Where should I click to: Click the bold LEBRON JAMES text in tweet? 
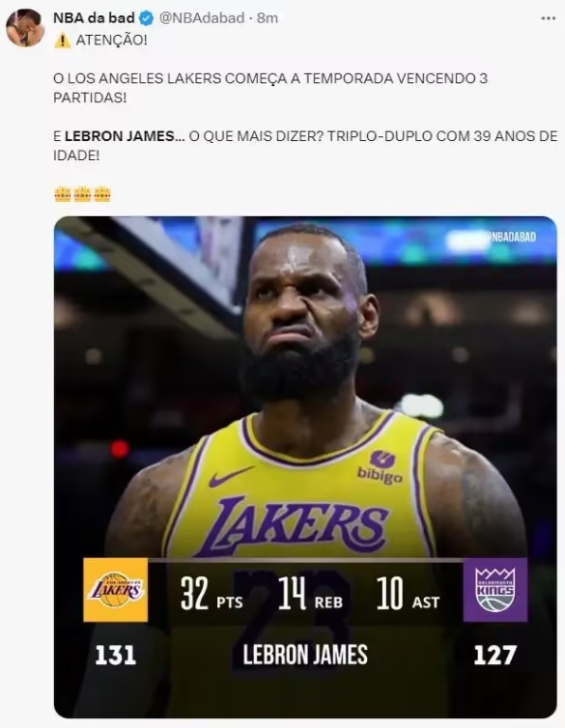coord(120,136)
